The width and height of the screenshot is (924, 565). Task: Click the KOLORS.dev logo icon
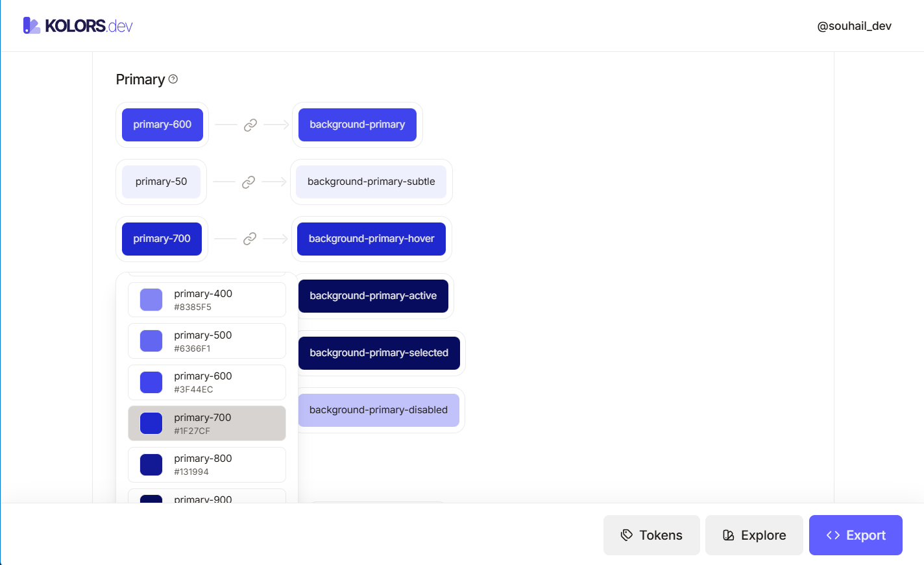(31, 25)
